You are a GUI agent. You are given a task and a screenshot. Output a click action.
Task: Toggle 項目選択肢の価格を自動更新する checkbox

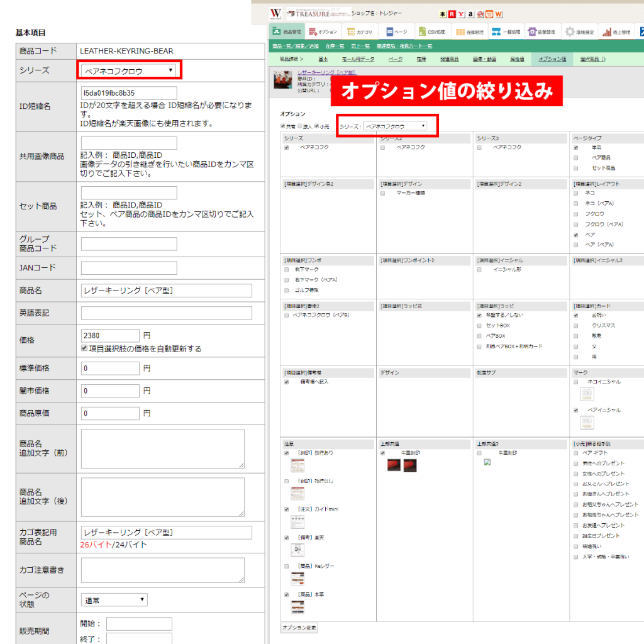pos(84,348)
